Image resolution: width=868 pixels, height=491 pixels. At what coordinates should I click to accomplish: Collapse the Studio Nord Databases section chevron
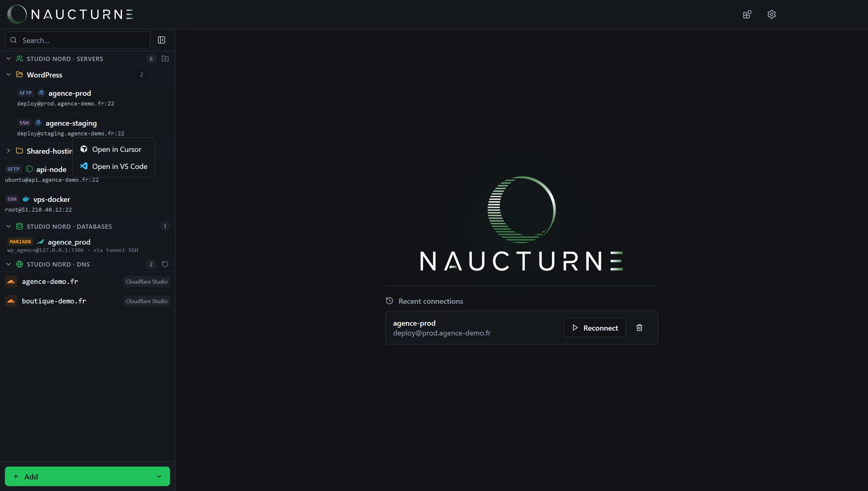coord(9,226)
